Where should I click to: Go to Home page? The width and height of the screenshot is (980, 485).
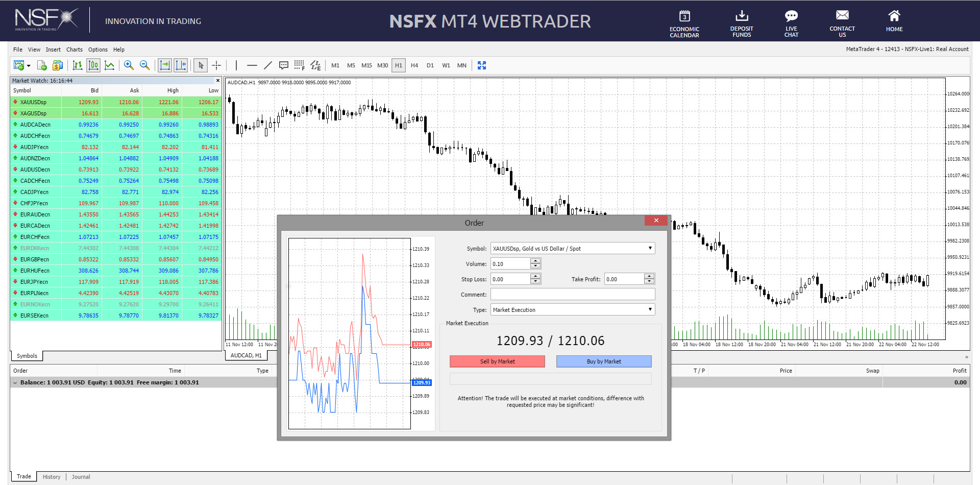(x=894, y=21)
